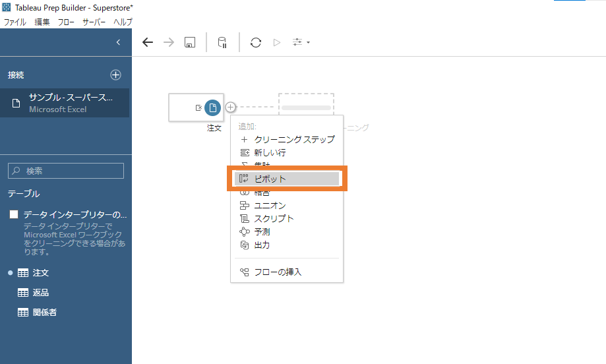This screenshot has width=606, height=364.
Task: Choose スクリプト from the add menu
Action: point(287,218)
